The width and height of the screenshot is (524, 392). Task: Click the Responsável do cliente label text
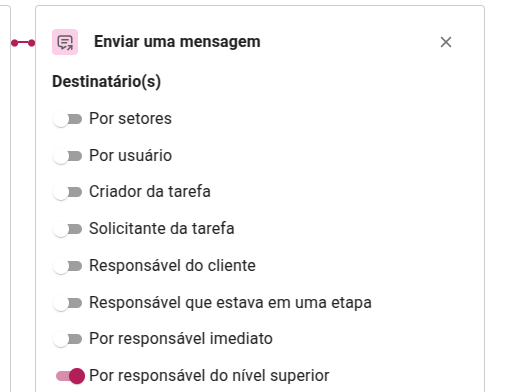tap(172, 266)
